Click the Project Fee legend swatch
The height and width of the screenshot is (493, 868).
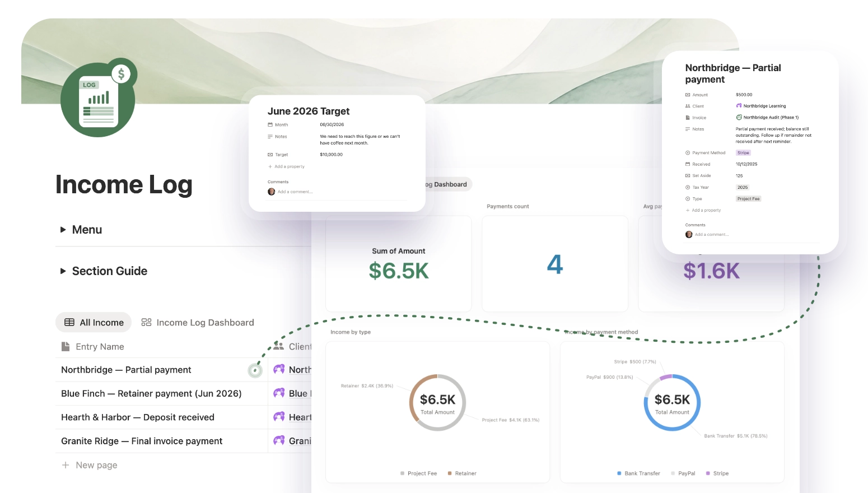[403, 473]
